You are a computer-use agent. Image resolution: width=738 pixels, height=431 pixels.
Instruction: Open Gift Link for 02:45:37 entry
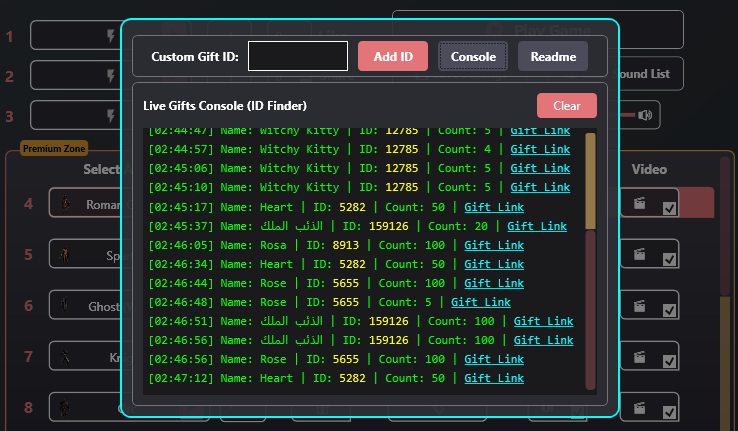(x=537, y=226)
